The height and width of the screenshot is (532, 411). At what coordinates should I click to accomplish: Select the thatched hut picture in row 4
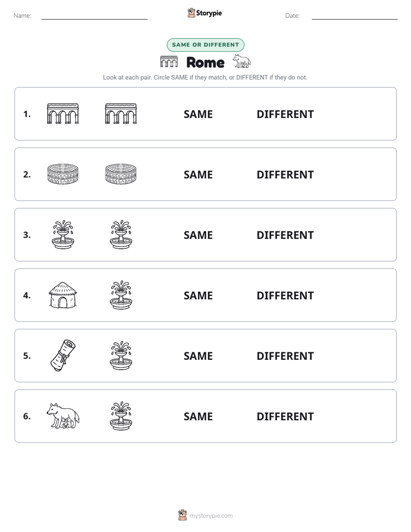point(63,295)
